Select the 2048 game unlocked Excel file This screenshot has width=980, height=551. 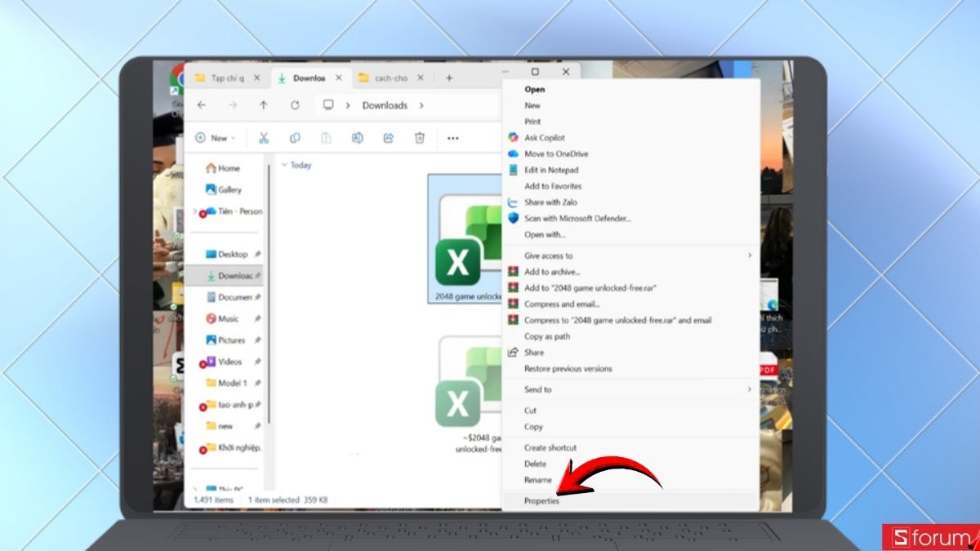465,239
